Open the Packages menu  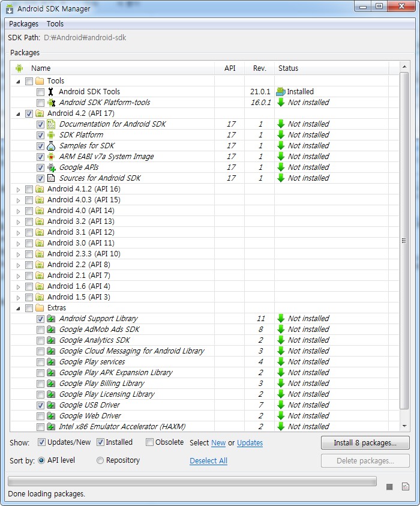click(23, 24)
